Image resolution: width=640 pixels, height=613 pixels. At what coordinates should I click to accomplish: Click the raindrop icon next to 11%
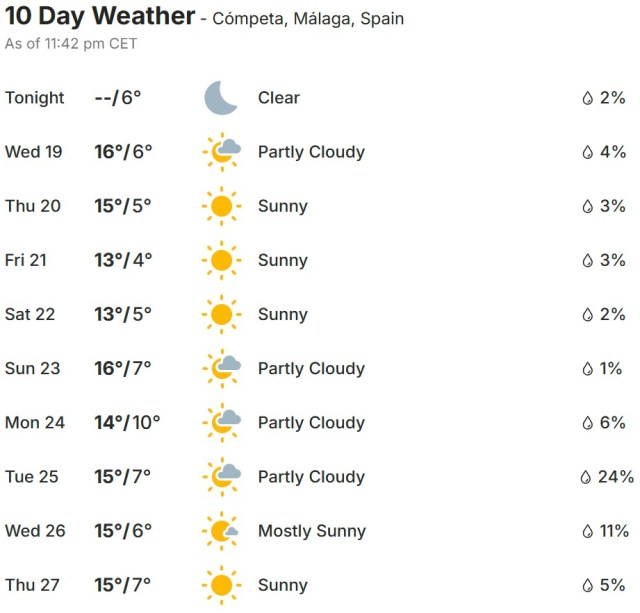pos(588,531)
